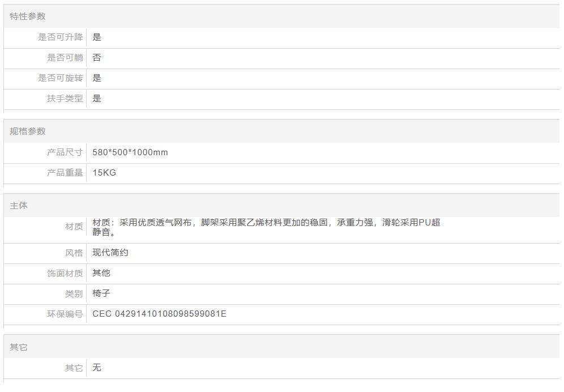
Task: Click the 椅子 category value
Action: point(101,293)
